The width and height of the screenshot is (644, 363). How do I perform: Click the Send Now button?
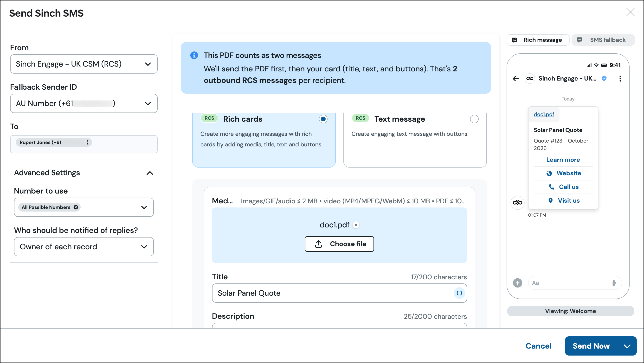[x=591, y=346]
